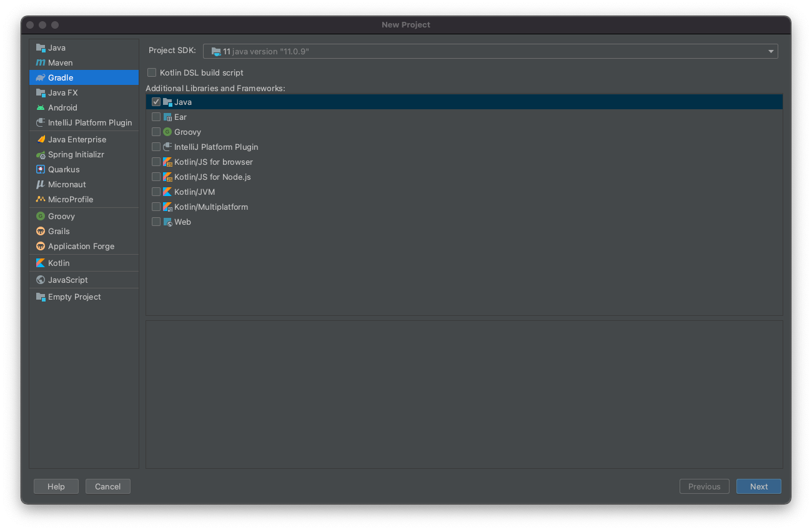The height and width of the screenshot is (530, 812).
Task: Click the SDK folder icon in combo box
Action: point(216,51)
